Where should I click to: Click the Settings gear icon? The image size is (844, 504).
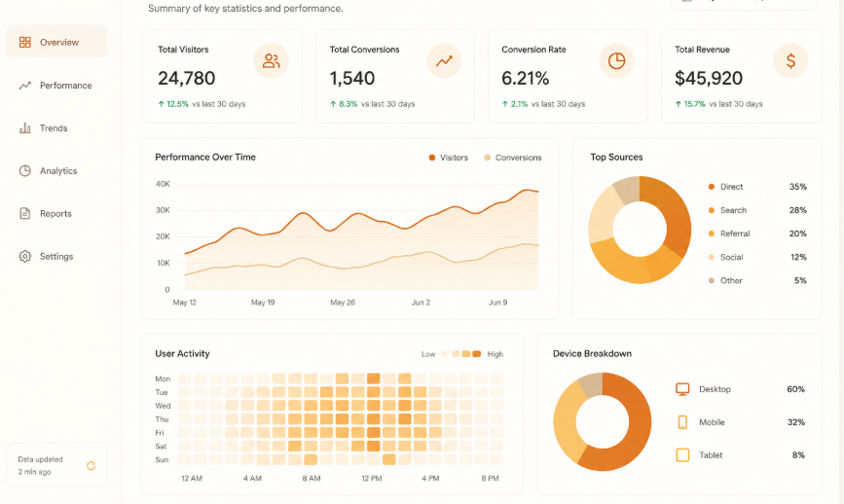(x=24, y=256)
